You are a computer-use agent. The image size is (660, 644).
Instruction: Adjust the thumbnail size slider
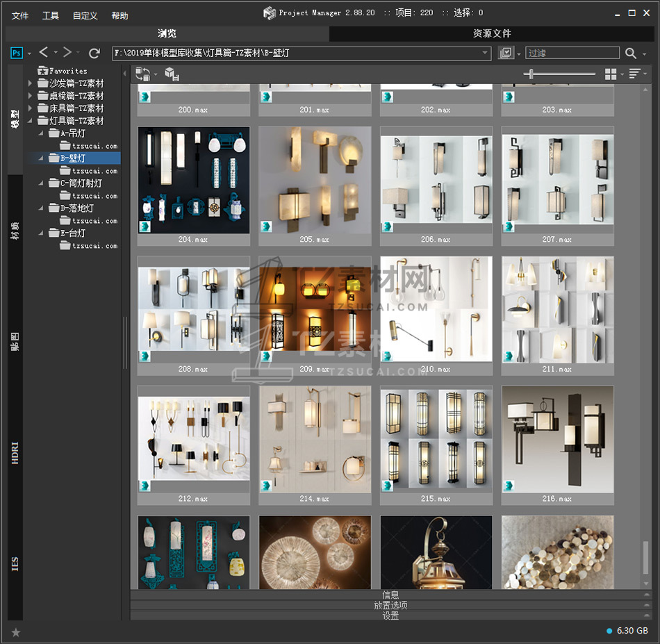(x=532, y=74)
